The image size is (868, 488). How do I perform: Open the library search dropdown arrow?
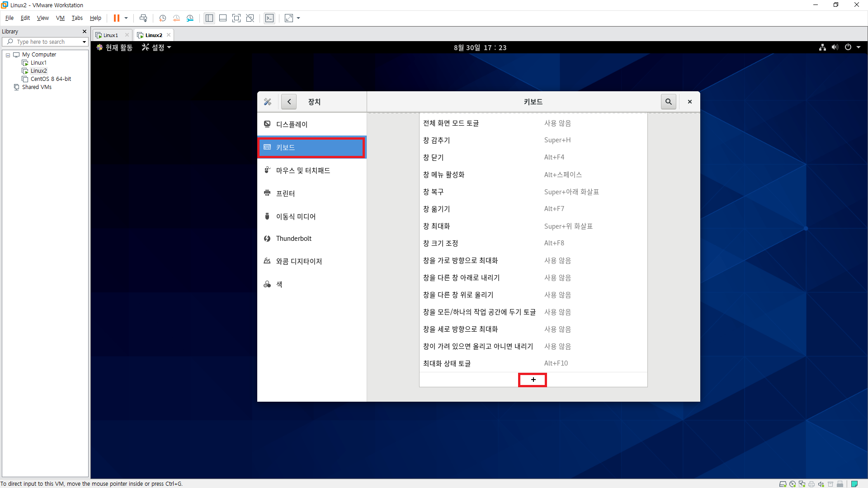84,42
